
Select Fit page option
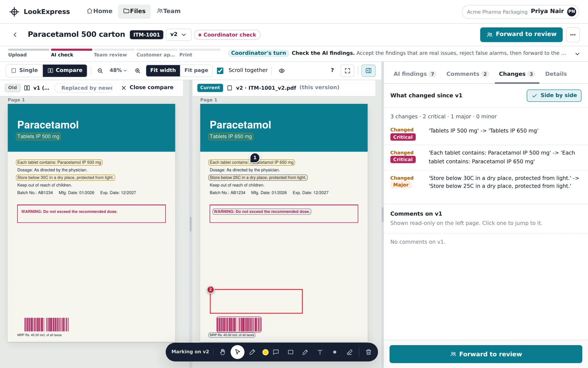pos(196,70)
